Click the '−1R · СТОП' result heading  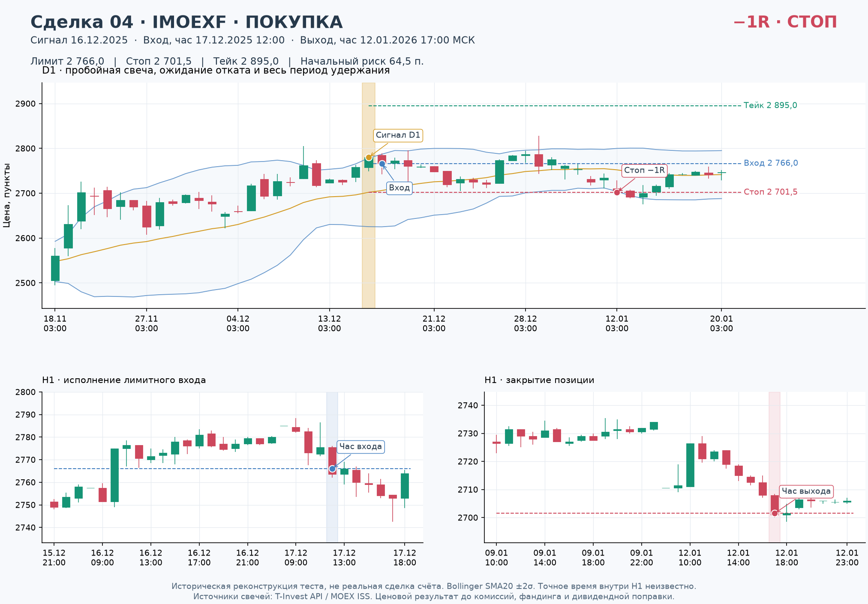click(x=785, y=22)
